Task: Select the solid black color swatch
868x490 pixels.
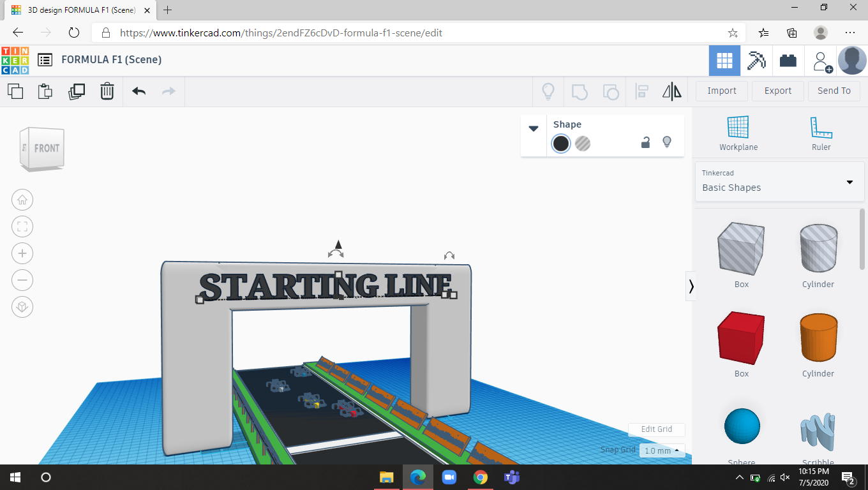Action: coord(561,144)
